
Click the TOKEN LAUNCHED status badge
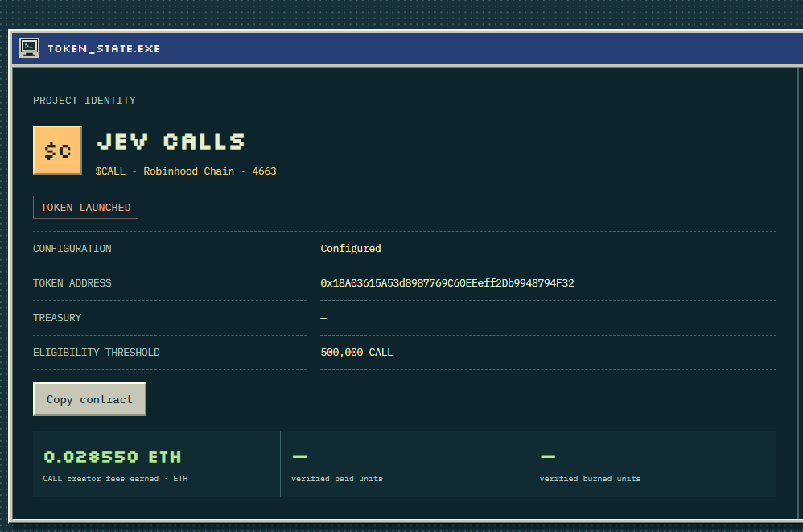pos(85,208)
